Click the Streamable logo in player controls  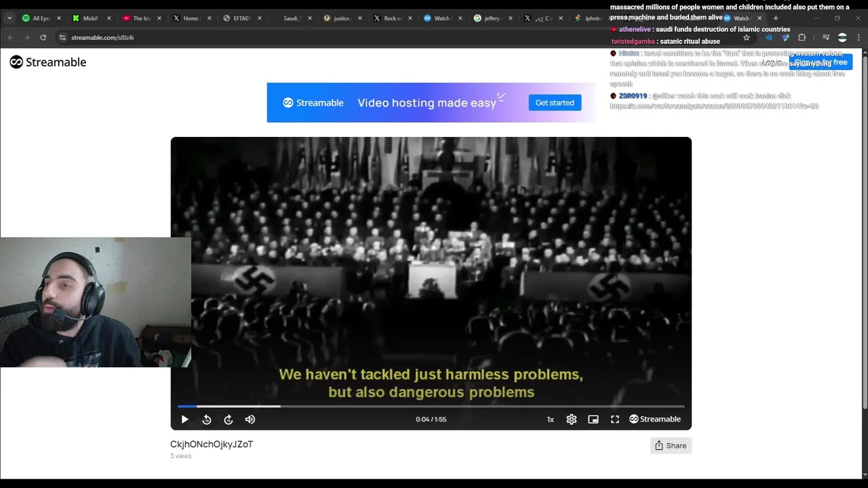pos(655,420)
